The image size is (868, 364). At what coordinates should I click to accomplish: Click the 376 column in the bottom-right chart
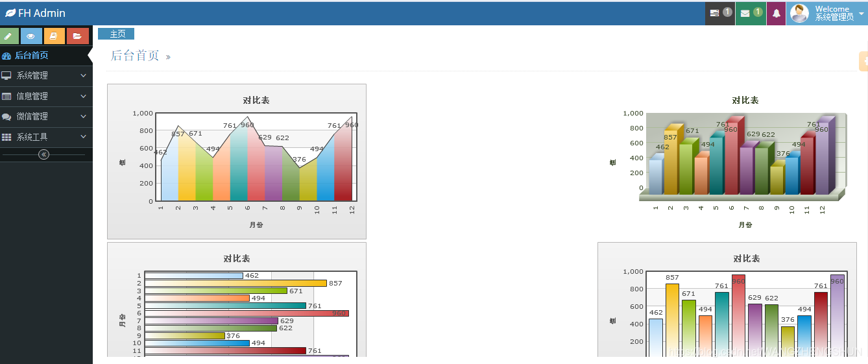pos(788,341)
